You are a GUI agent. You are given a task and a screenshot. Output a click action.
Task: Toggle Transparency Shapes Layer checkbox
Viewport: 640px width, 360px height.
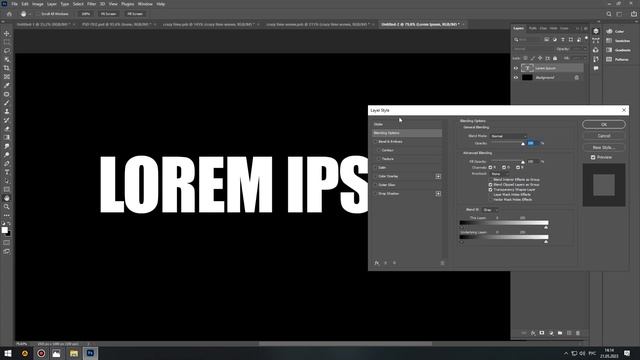click(x=490, y=189)
